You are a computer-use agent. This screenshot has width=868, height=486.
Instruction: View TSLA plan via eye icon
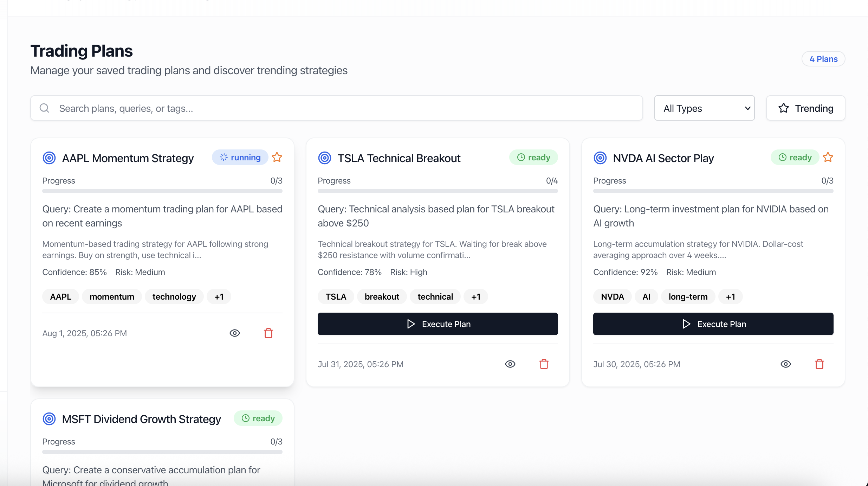[510, 364]
